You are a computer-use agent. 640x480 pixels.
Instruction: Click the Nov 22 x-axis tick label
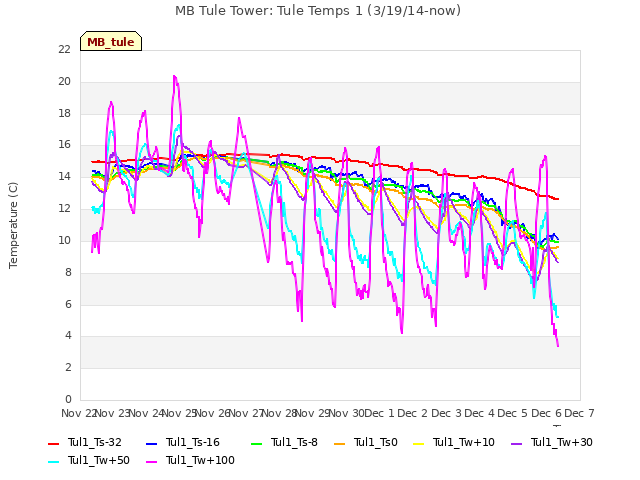[x=78, y=413]
